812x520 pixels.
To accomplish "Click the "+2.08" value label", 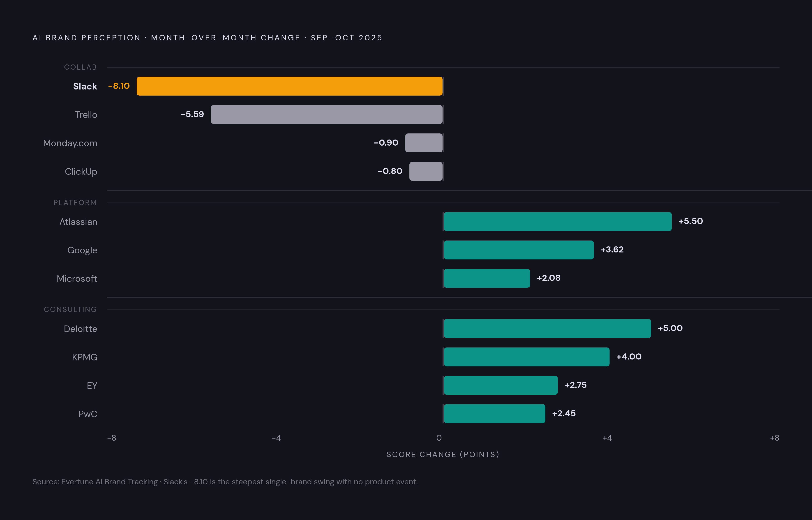I will (x=549, y=278).
